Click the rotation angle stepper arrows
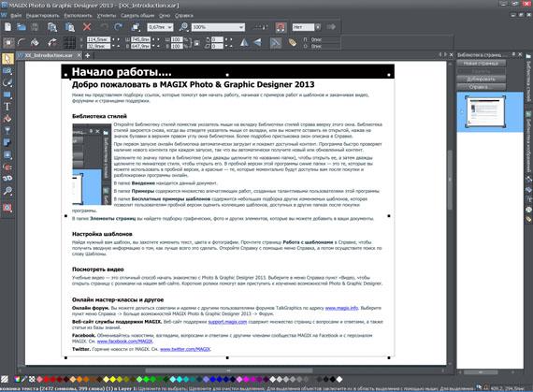The image size is (533, 392). click(228, 39)
